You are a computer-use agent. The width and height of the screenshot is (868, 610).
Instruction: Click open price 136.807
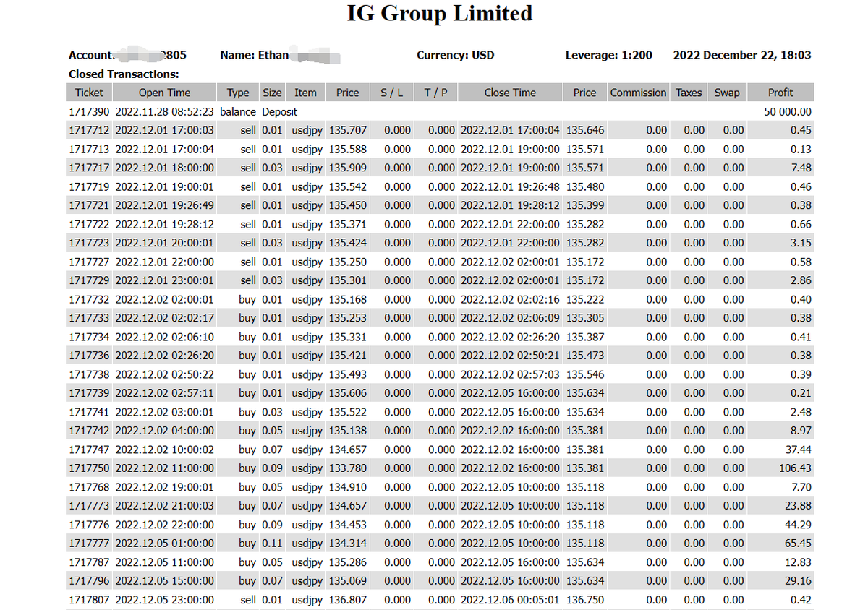(348, 600)
